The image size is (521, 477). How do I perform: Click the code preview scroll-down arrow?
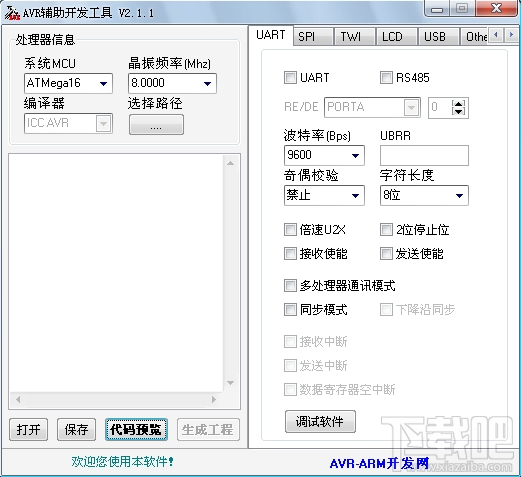pyautogui.click(x=230, y=383)
